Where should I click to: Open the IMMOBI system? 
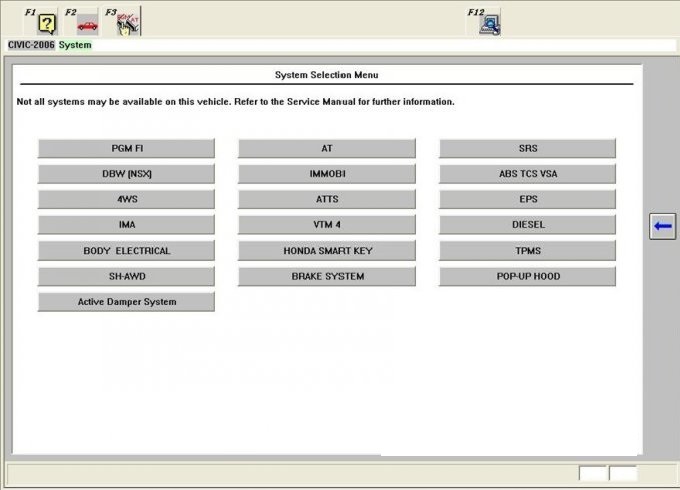(x=327, y=174)
